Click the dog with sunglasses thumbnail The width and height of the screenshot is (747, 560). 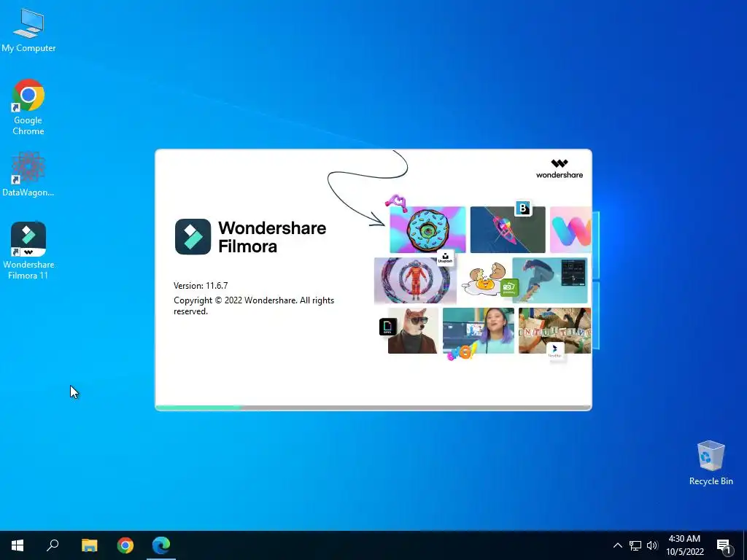(413, 330)
